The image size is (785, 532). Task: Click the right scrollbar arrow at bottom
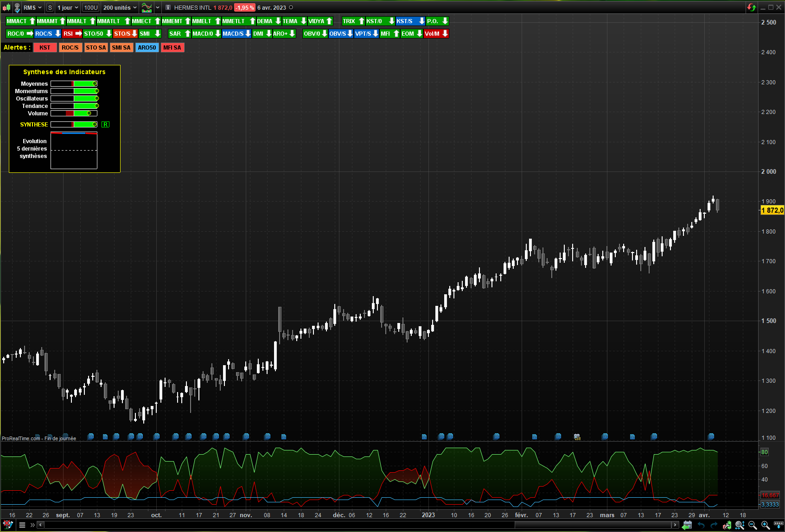pos(675,525)
